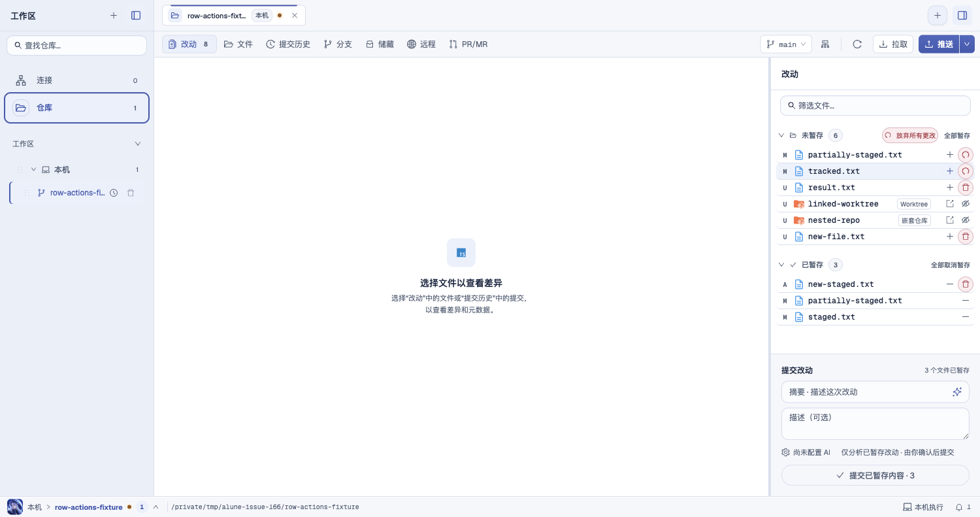Unstage staged.txt with the minus icon

pos(966,317)
